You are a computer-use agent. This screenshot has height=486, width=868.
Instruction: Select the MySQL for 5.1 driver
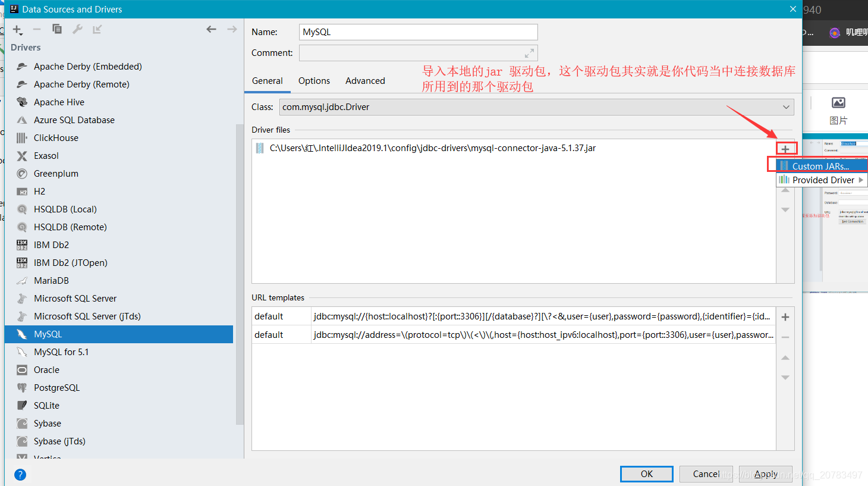(x=119, y=352)
